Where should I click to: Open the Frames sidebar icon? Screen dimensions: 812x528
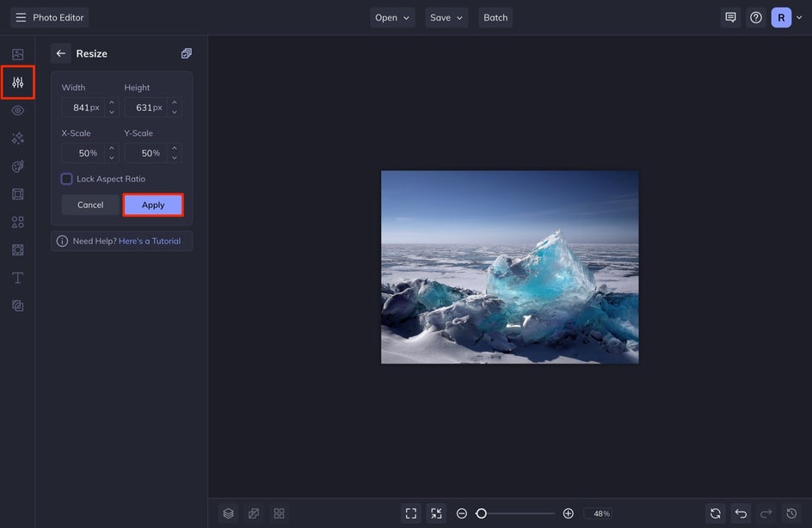(x=17, y=194)
